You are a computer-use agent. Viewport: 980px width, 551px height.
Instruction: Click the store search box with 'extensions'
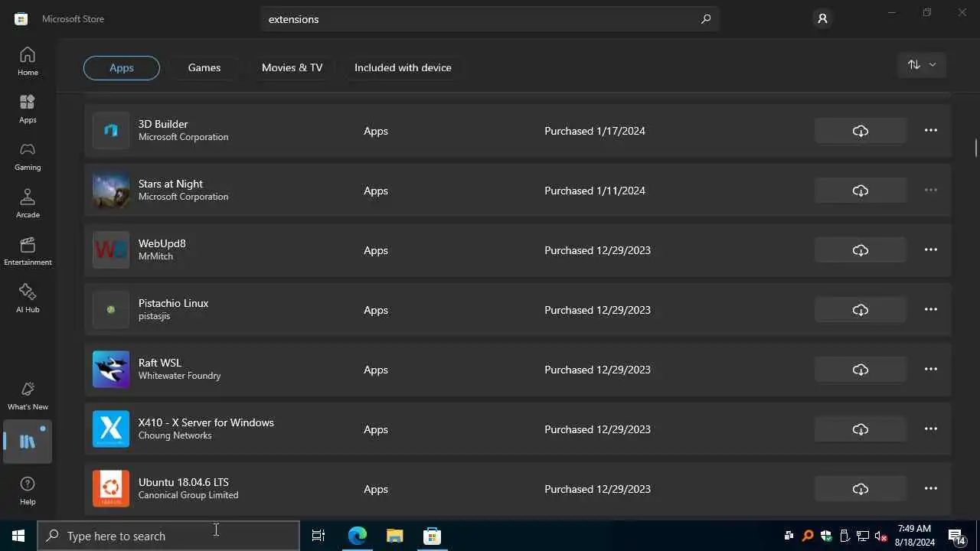tap(490, 19)
